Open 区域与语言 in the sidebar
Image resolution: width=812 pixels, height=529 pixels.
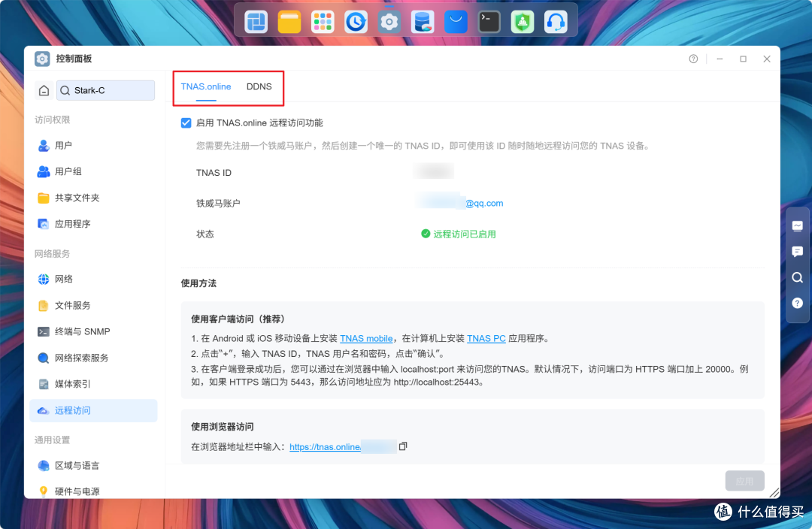[x=93, y=465]
